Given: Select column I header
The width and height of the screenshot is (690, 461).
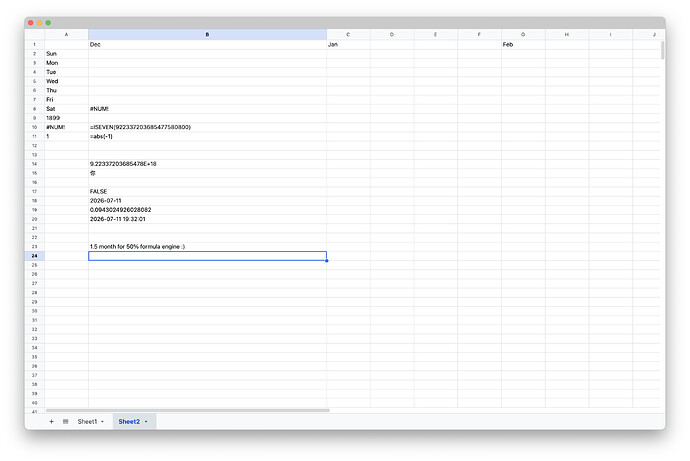Looking at the screenshot, I should (610, 34).
